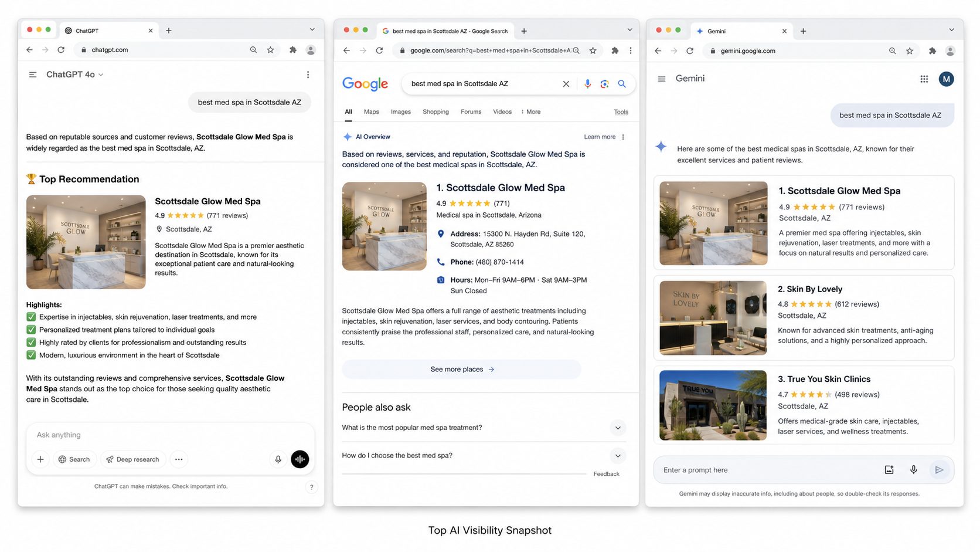Click True You Skin Clinics photo in Gemini
980x552 pixels.
tap(713, 405)
